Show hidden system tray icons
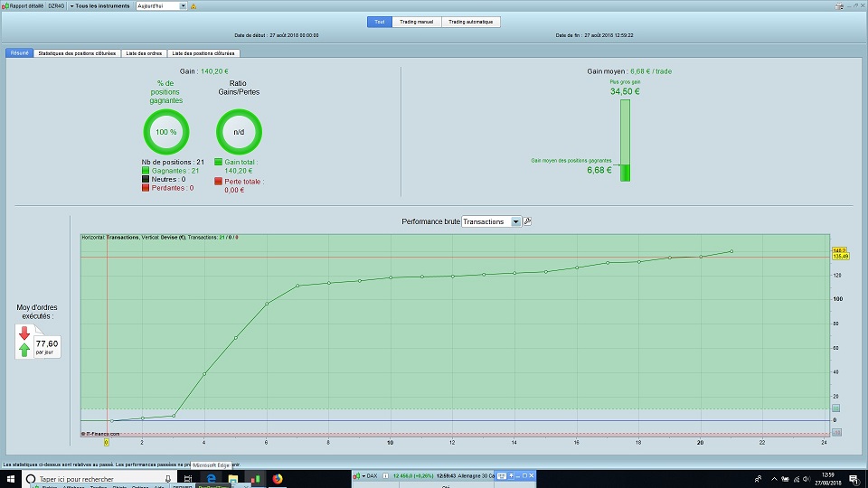The image size is (868, 488). click(x=774, y=479)
